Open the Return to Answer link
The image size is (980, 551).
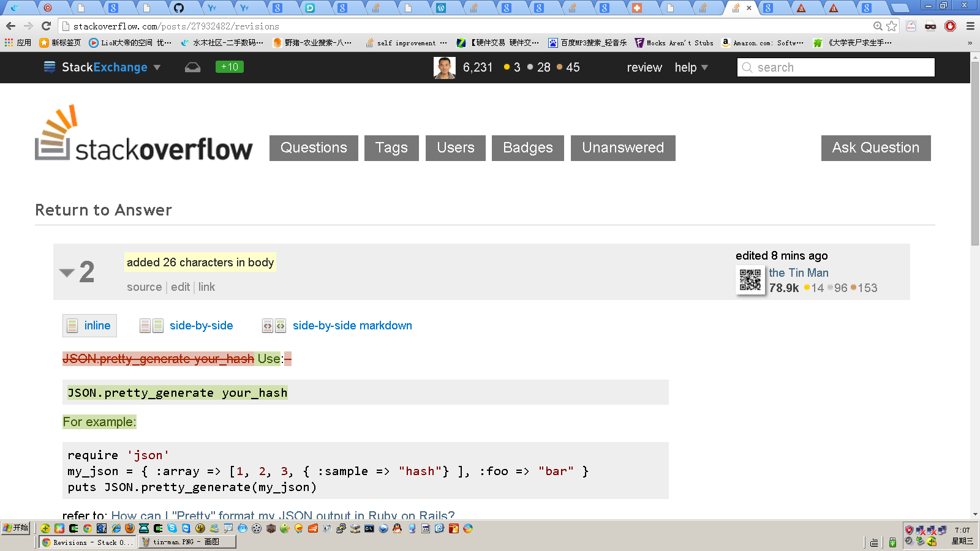(x=104, y=210)
